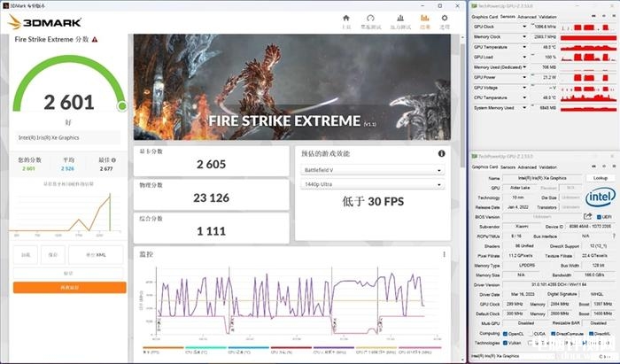Click the physics score value 23 126

coord(211,197)
